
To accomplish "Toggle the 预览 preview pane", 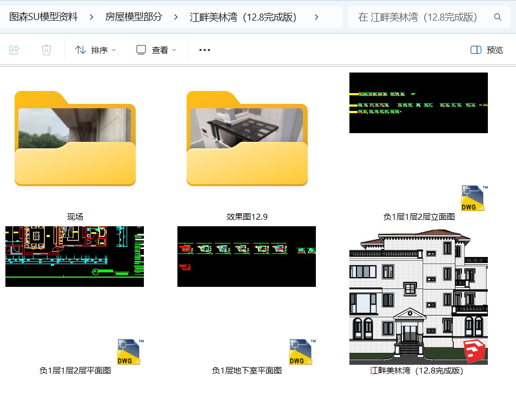I will click(x=487, y=50).
